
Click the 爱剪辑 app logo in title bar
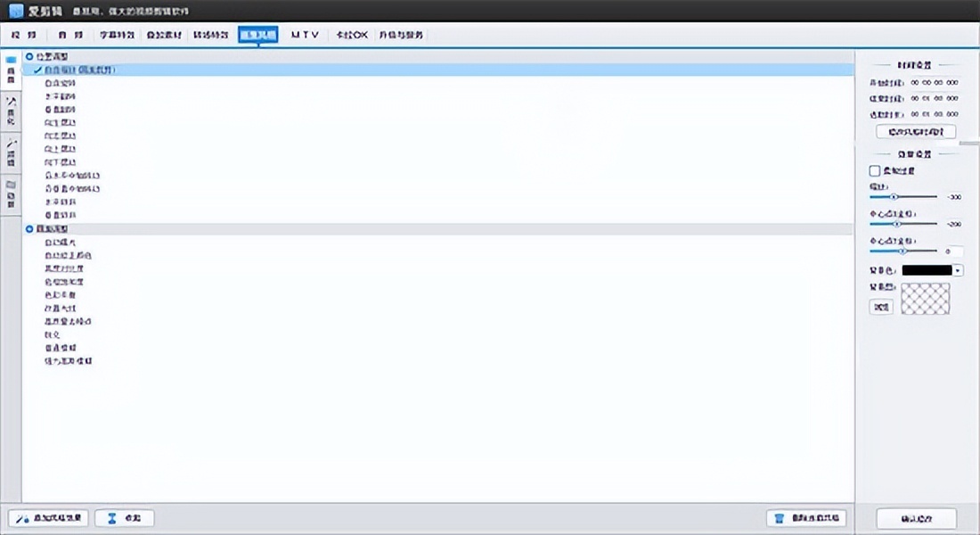click(16, 11)
